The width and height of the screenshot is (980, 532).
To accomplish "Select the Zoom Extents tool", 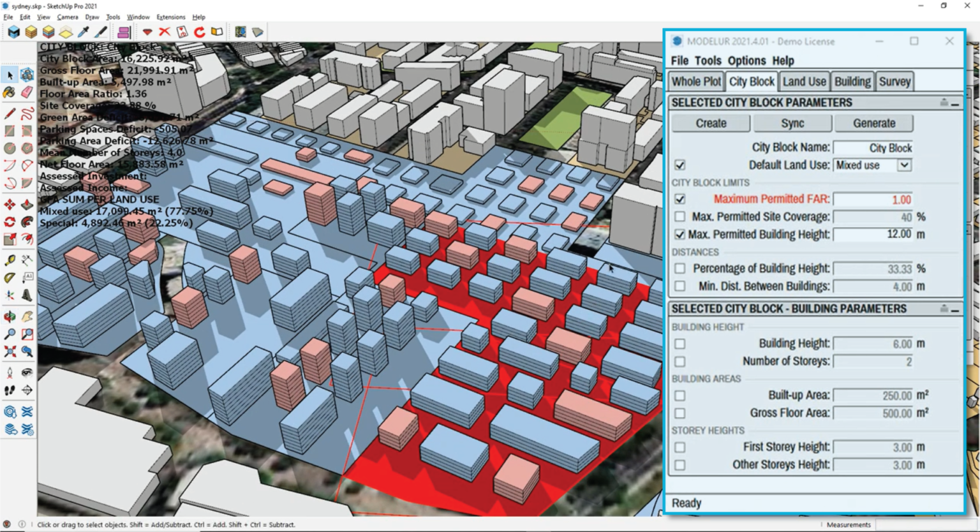I will (10, 350).
